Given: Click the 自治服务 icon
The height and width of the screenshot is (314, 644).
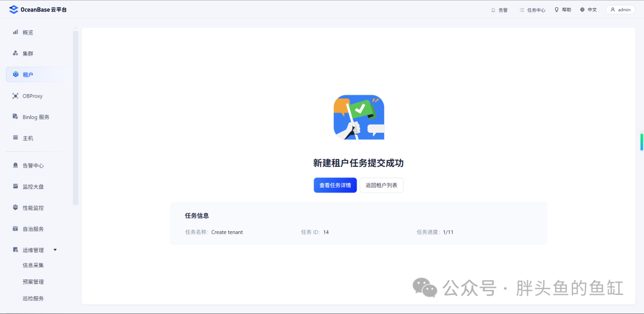Looking at the screenshot, I should pyautogui.click(x=16, y=229).
